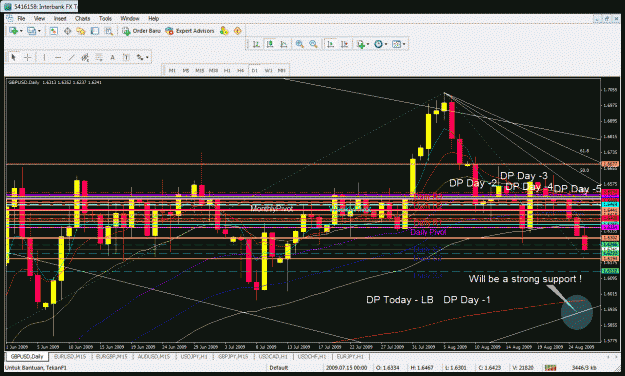Toggle the Chart Shift icon
625x376 pixels.
344,44
